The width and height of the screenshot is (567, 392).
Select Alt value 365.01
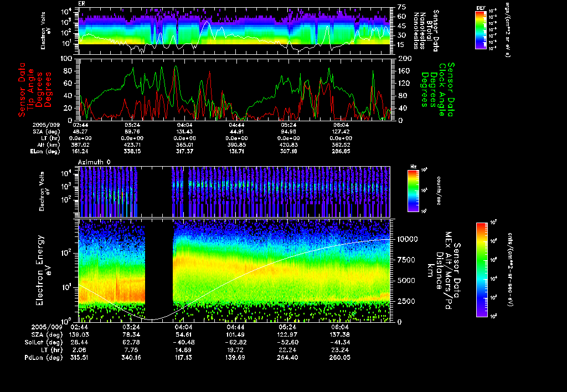[184, 145]
